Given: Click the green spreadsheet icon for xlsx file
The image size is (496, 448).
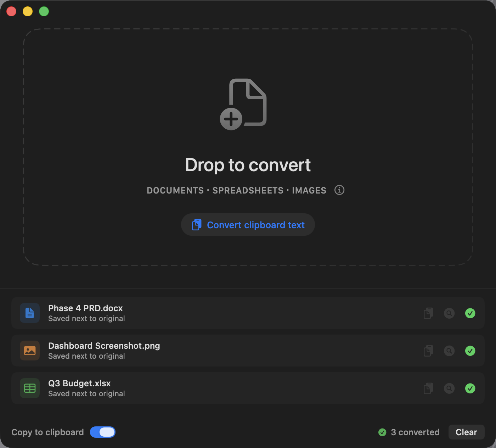Looking at the screenshot, I should click(30, 388).
